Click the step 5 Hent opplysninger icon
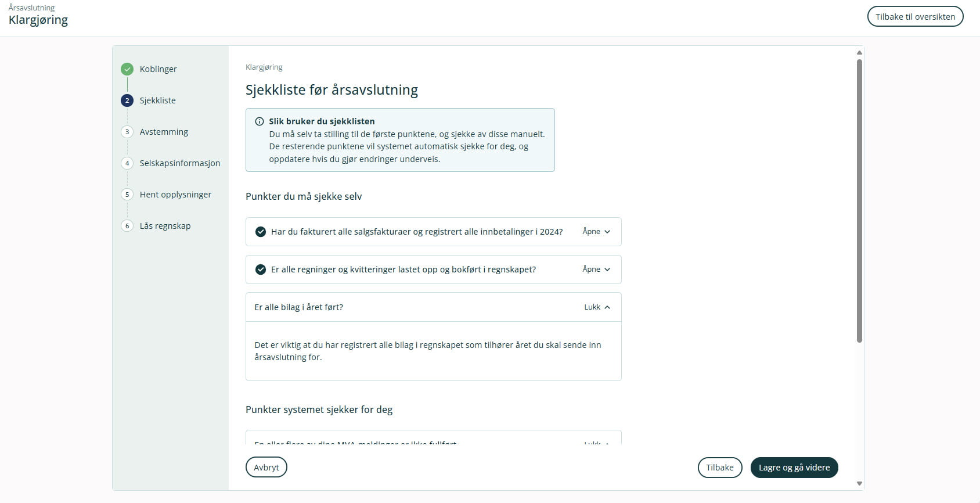The height and width of the screenshot is (503, 980). pos(127,195)
